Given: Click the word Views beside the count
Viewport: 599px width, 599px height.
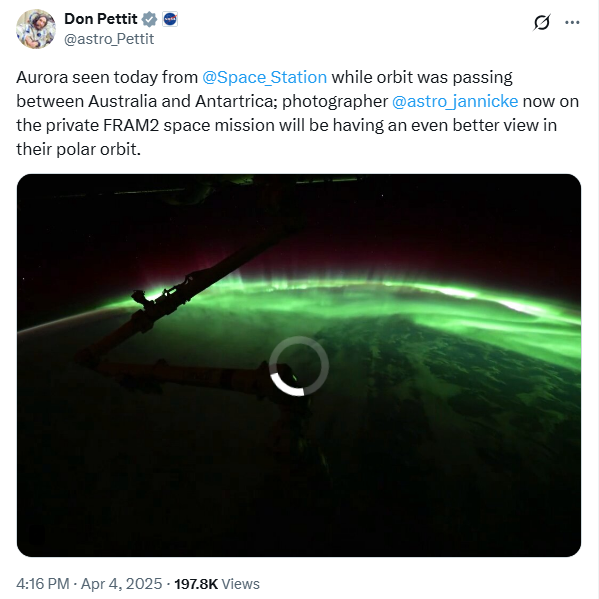Looking at the screenshot, I should [241, 584].
